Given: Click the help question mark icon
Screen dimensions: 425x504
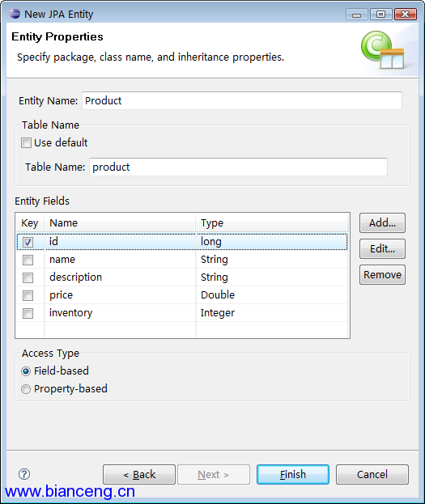Looking at the screenshot, I should tap(24, 474).
